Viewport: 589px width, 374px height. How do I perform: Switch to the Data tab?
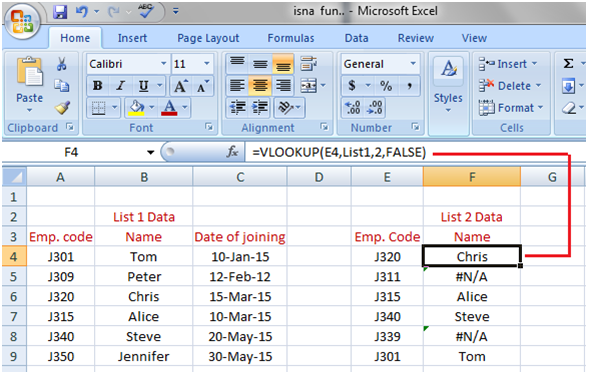coord(356,38)
